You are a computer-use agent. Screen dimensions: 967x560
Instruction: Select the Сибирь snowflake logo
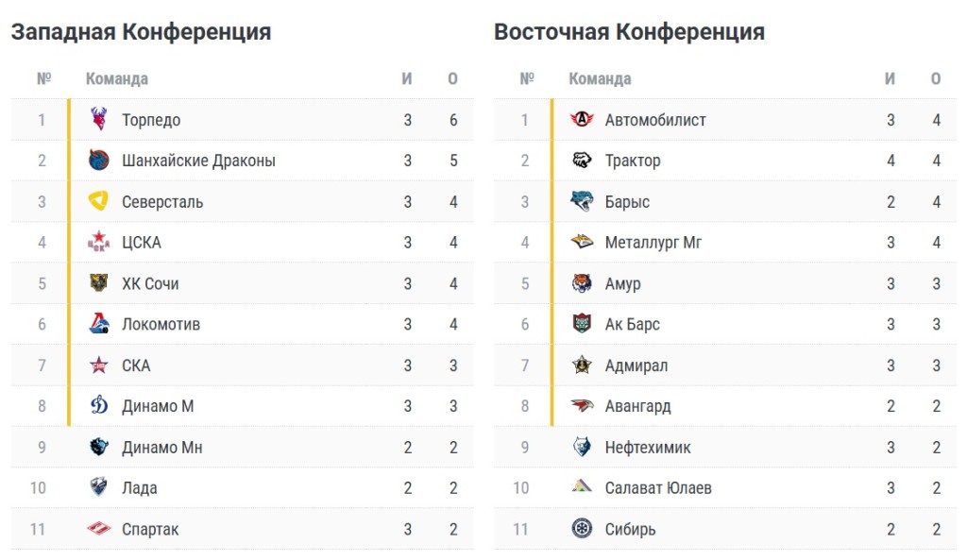click(x=582, y=529)
